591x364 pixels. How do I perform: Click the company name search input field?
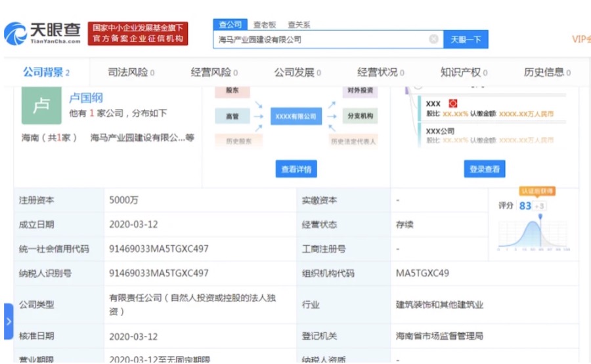[x=322, y=39]
